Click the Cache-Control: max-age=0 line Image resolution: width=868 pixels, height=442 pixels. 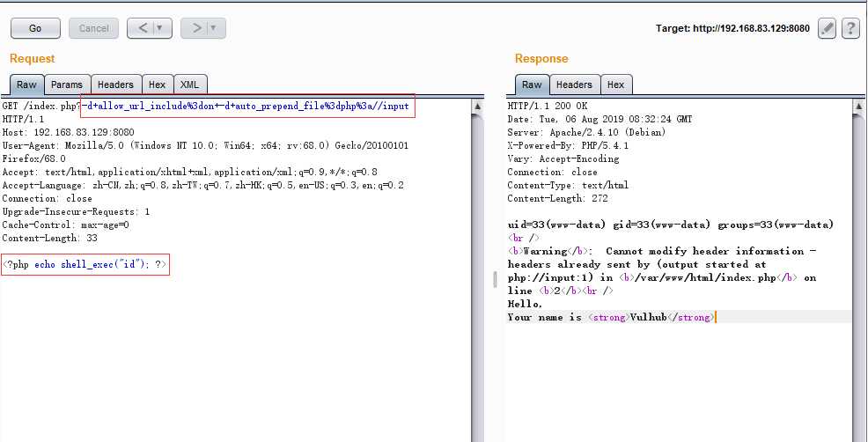(x=65, y=225)
